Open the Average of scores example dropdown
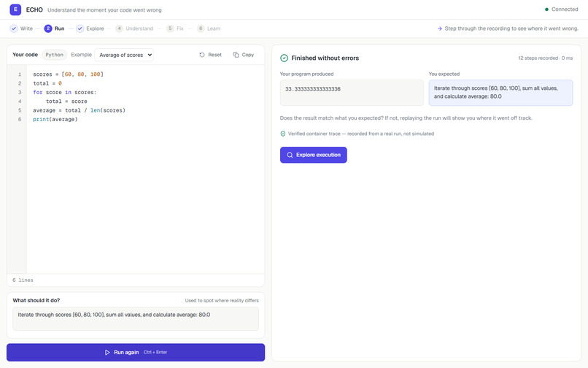 tap(124, 55)
